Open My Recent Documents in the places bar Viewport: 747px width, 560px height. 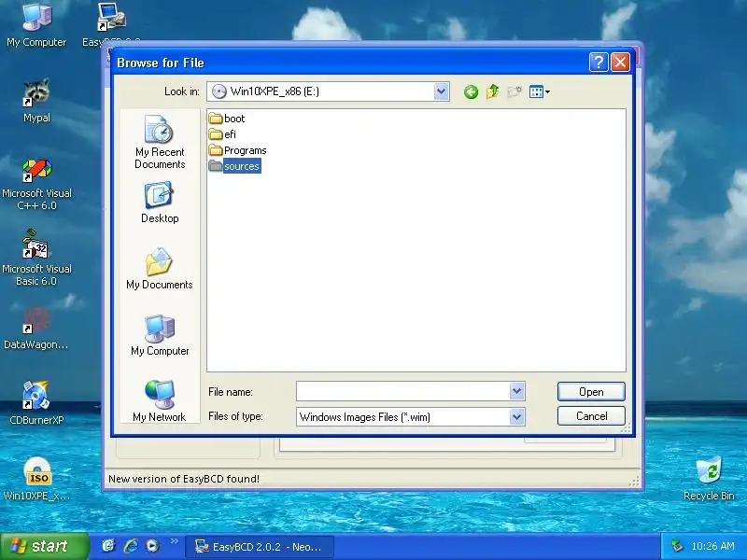click(160, 142)
